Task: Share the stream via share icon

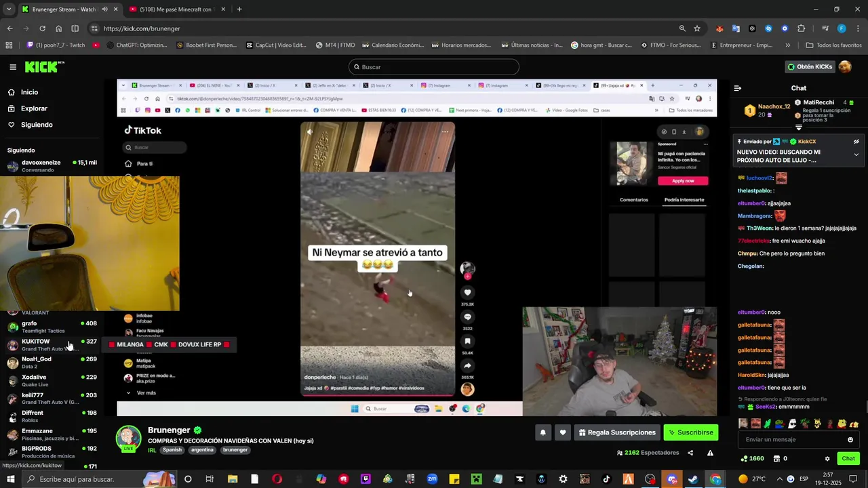Action: coord(690,453)
